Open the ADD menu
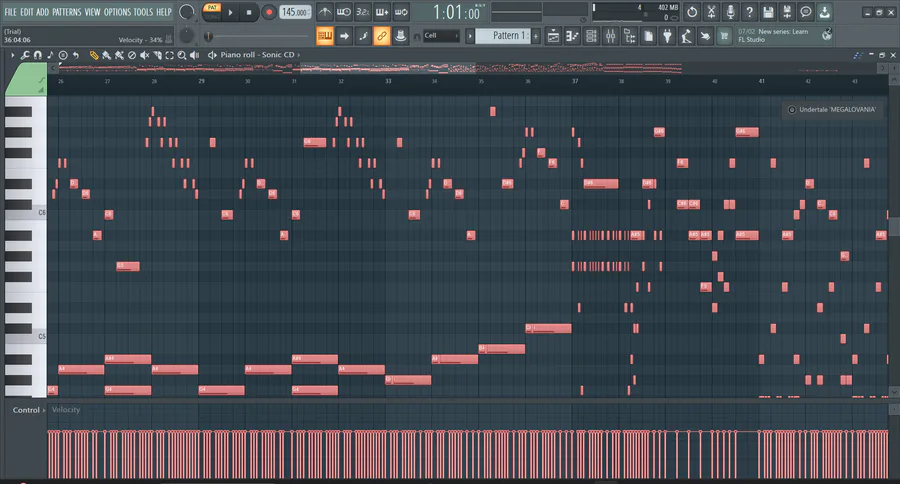 pyautogui.click(x=42, y=11)
